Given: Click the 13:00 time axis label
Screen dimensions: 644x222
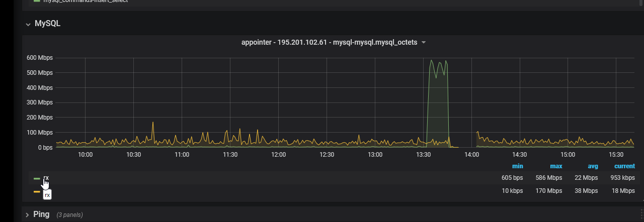Looking at the screenshot, I should [x=375, y=155].
